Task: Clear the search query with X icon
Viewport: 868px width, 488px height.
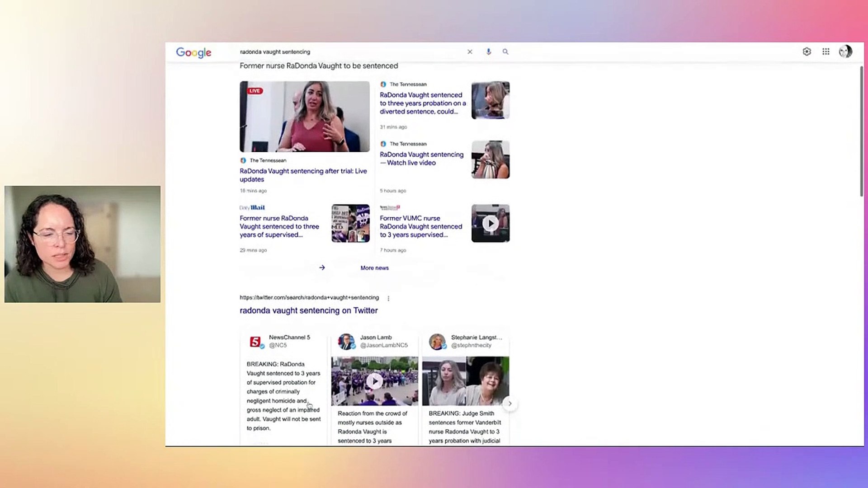Action: 470,52
